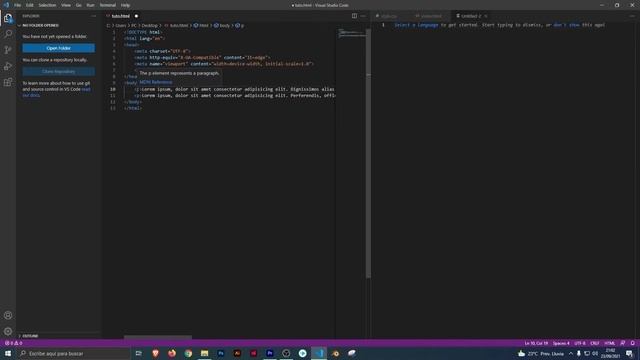This screenshot has height=360, width=640.
Task: Click Ln 10, Col 19 in status bar
Action: (x=536, y=343)
